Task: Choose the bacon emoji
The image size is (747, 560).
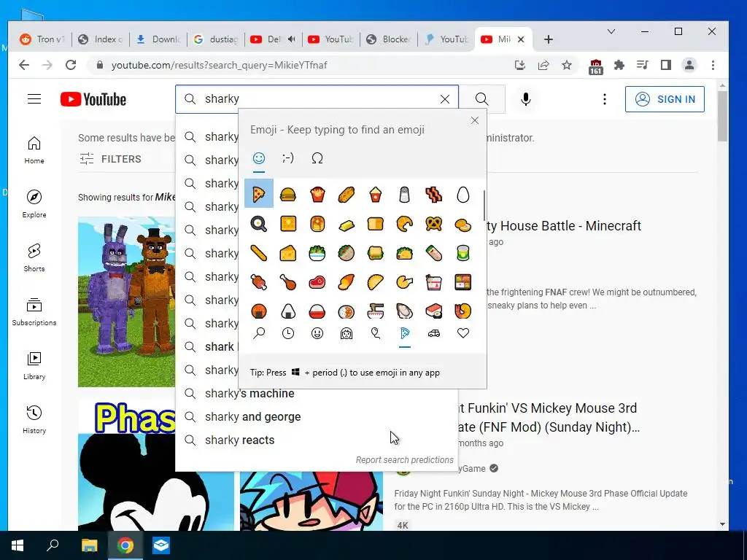Action: click(x=433, y=194)
